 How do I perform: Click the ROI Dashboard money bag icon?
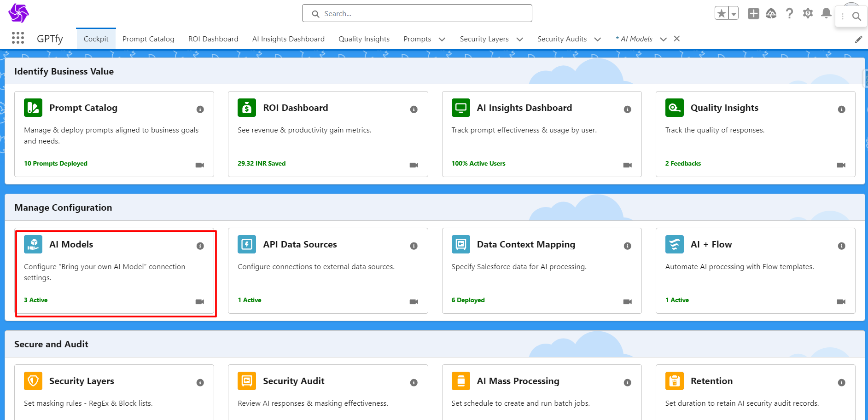tap(247, 108)
